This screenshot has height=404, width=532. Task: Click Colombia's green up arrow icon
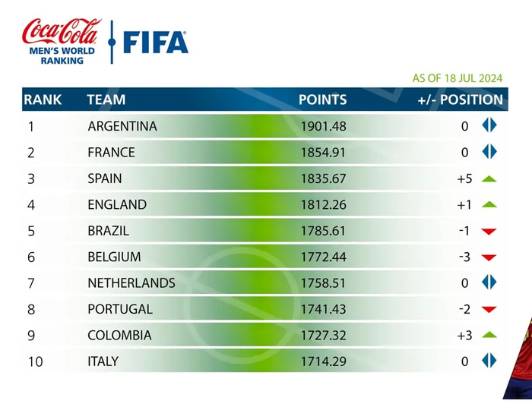tap(489, 335)
